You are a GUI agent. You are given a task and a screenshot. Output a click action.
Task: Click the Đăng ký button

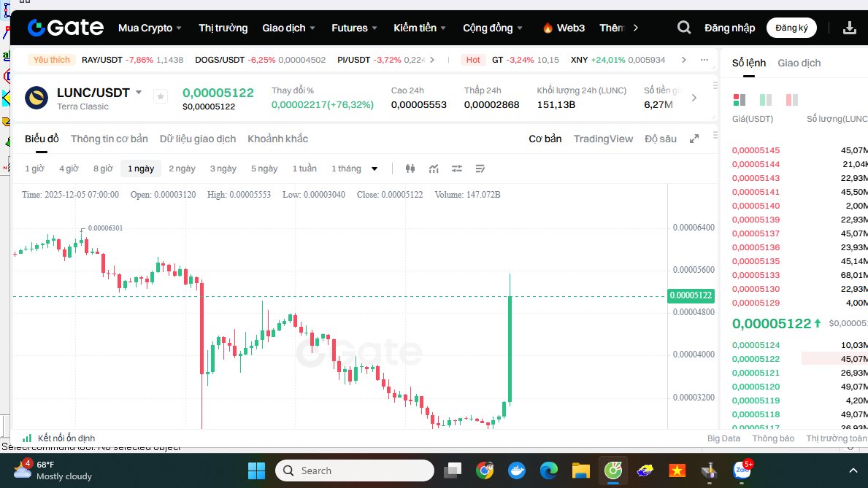(x=791, y=28)
